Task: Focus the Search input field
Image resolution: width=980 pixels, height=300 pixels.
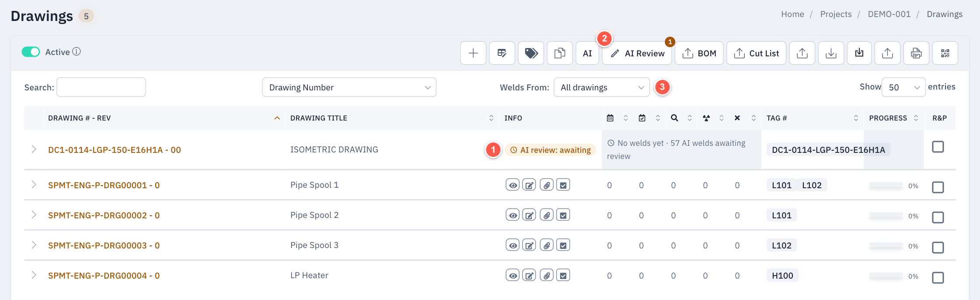Action: [x=101, y=87]
